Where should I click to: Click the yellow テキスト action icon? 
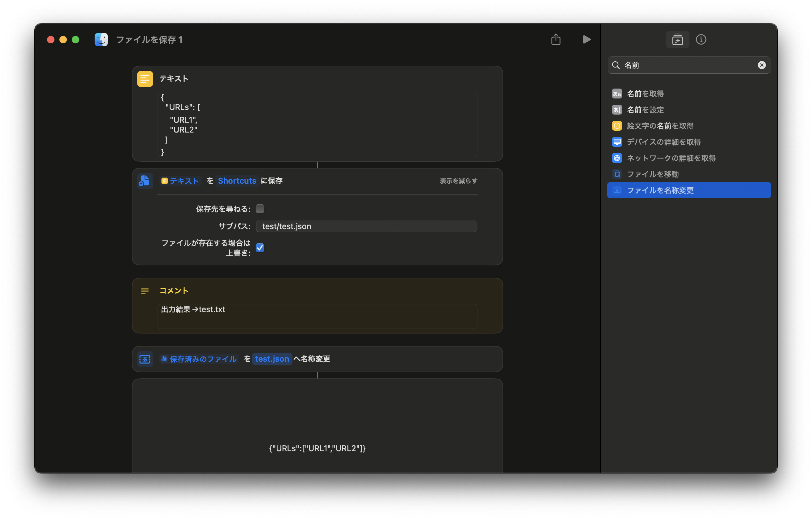coord(145,79)
